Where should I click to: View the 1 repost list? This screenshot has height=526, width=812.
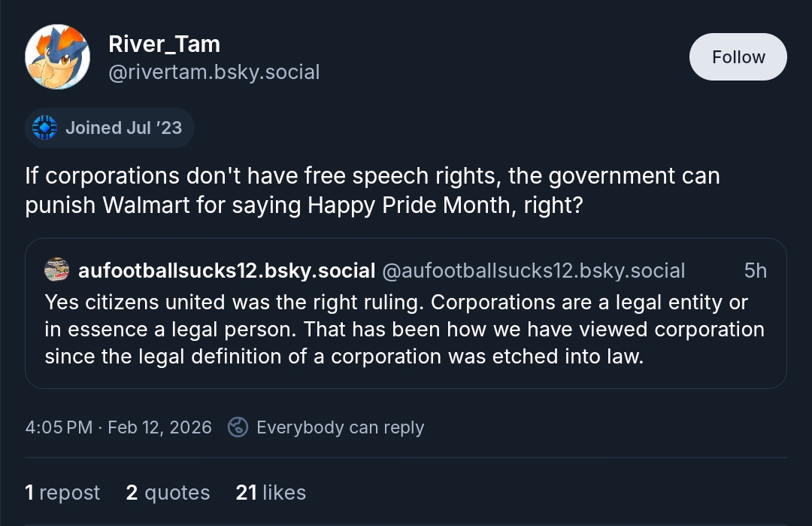click(x=62, y=493)
